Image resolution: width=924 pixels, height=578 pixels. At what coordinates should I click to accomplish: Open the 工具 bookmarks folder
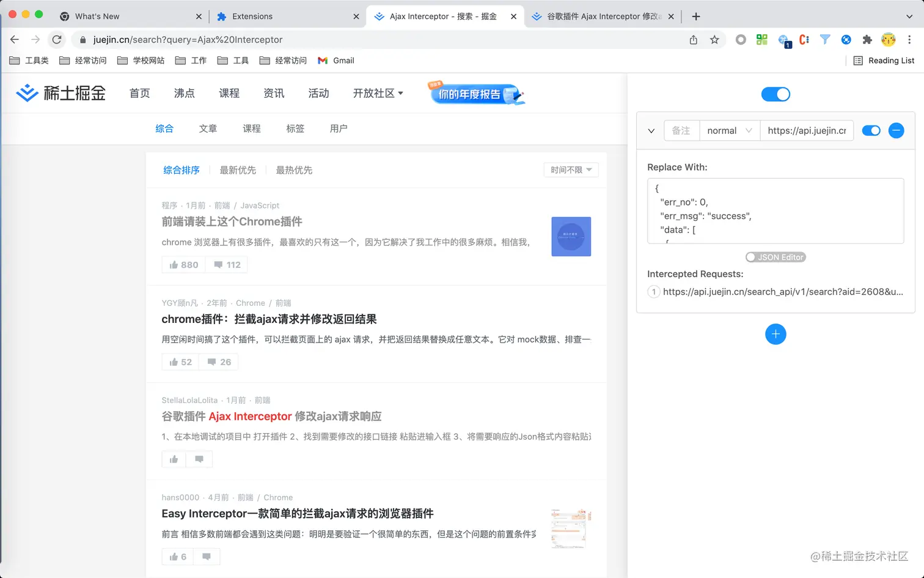(x=233, y=61)
